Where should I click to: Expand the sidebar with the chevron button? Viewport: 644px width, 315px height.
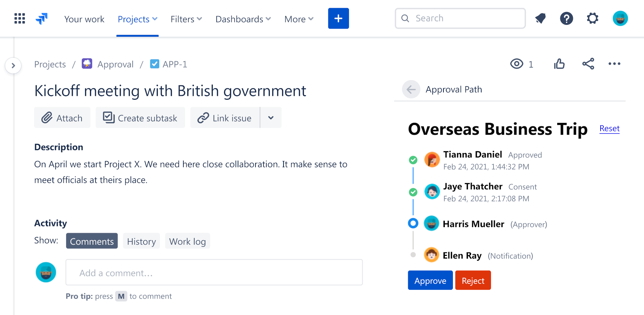pyautogui.click(x=13, y=65)
